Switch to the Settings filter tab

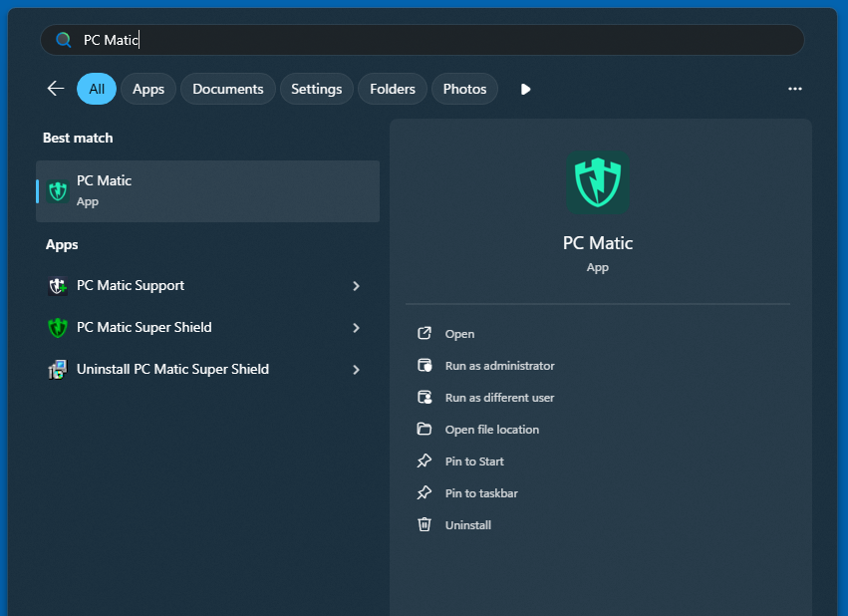316,89
